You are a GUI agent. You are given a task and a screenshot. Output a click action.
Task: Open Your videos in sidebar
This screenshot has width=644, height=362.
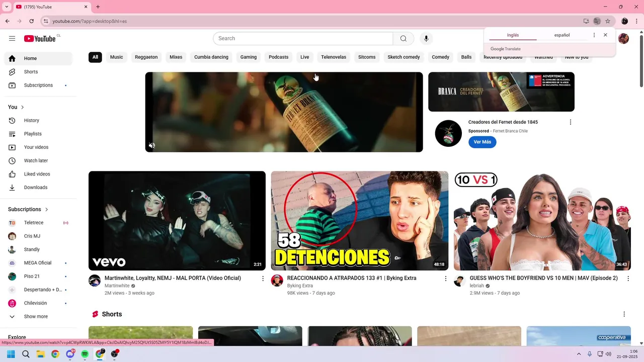[38, 147]
